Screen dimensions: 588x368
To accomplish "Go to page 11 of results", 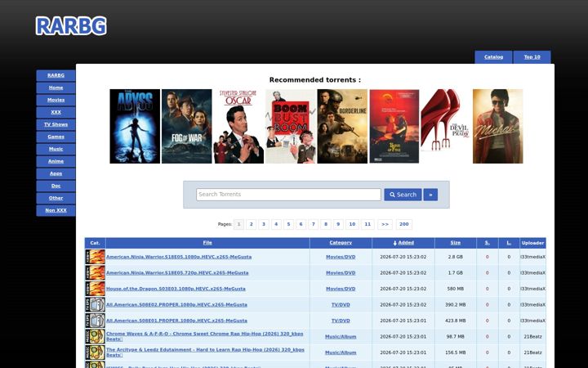I will pyautogui.click(x=367, y=224).
